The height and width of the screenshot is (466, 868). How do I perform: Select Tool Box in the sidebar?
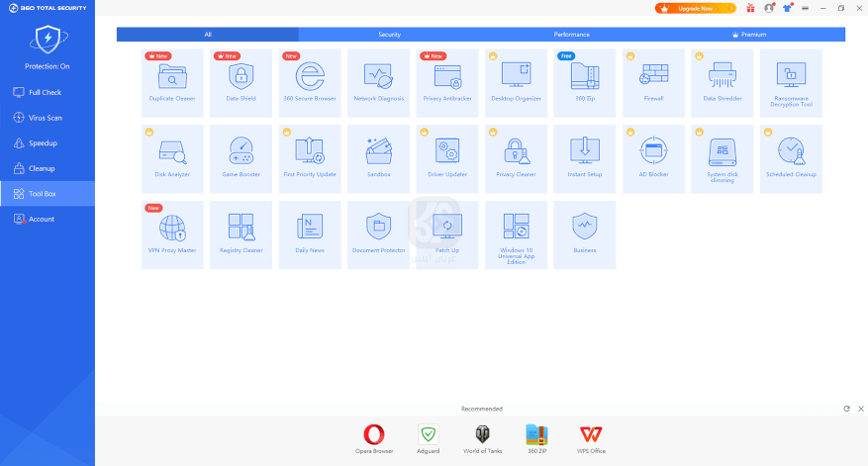(x=48, y=194)
